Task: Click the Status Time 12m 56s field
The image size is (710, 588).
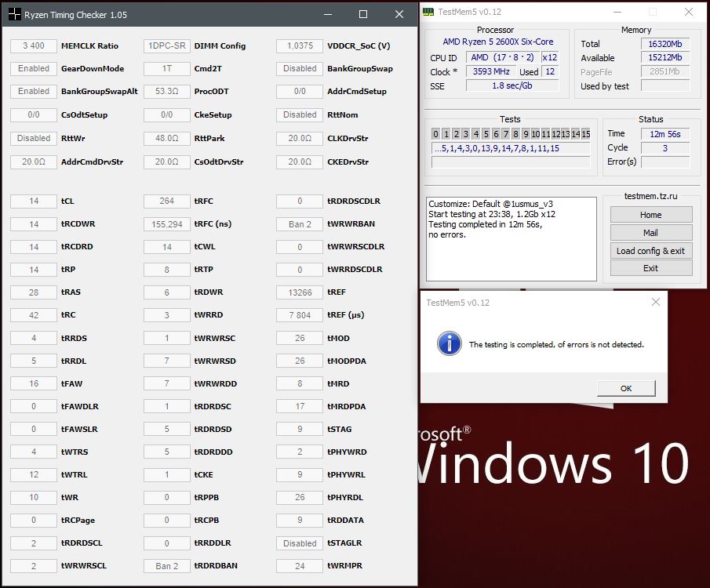Action: pos(665,134)
